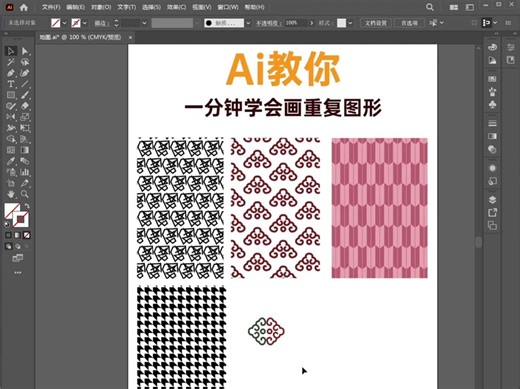The width and height of the screenshot is (520, 389).
Task: Select the Reflect tool
Action: (11, 117)
